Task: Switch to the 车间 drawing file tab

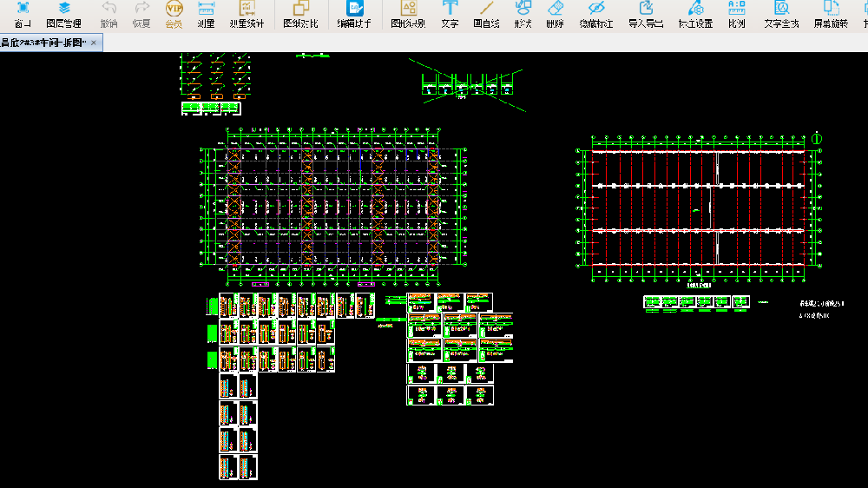Action: [43, 43]
